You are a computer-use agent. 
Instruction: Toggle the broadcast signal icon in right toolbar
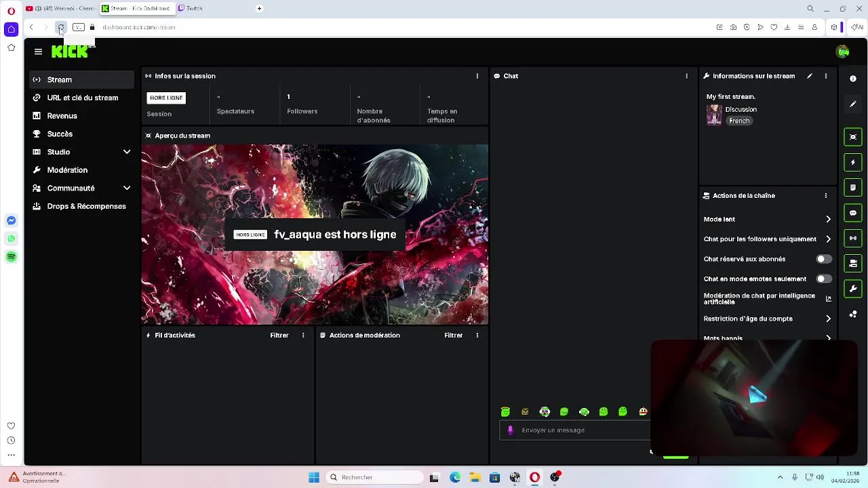[853, 238]
